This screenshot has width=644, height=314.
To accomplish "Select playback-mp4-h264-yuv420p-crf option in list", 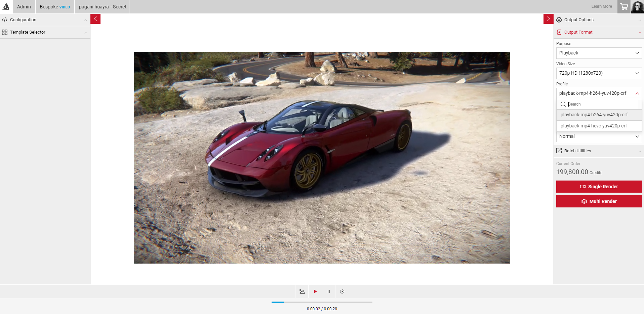I will coord(599,115).
